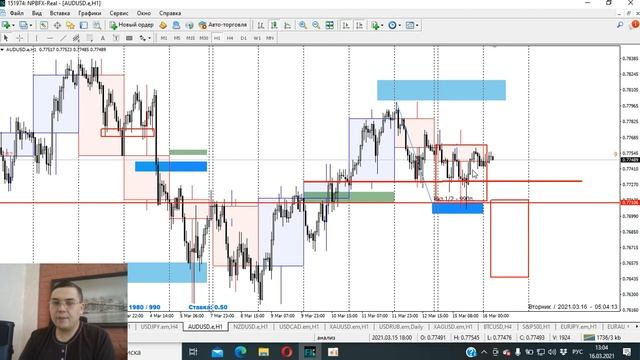
Task: Open Opera browser from the taskbar
Action: point(287,351)
